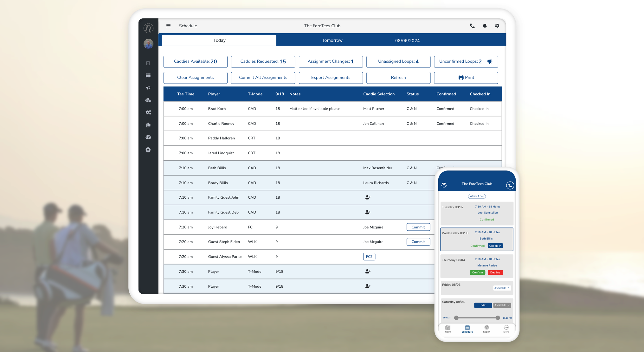644x352 pixels.
Task: Open notifications via the bell icon
Action: (x=485, y=26)
